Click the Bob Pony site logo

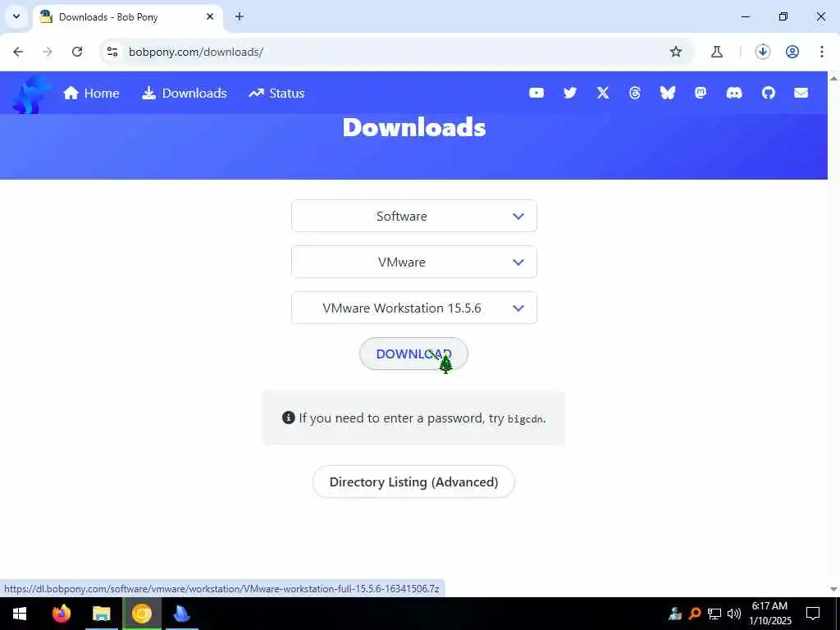[x=32, y=94]
